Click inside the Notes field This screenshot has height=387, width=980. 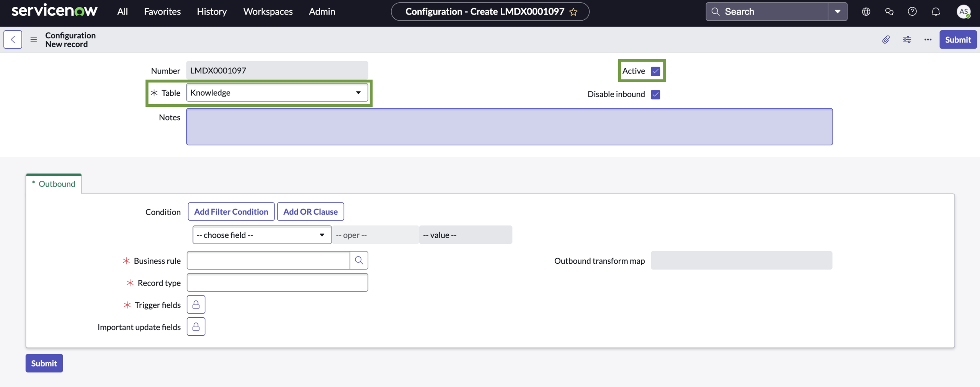point(509,127)
